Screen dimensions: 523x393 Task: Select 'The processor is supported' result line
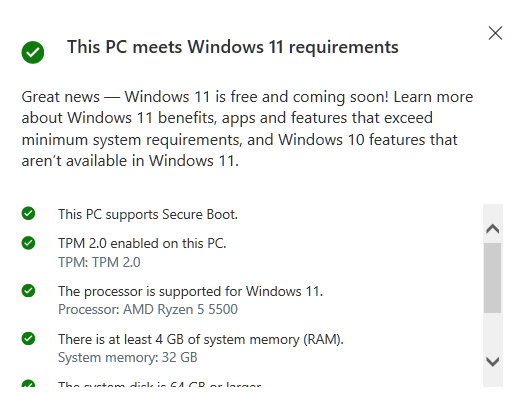click(x=191, y=292)
